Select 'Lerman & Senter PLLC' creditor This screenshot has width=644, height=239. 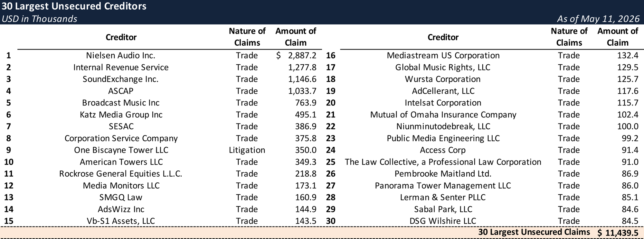(443, 198)
